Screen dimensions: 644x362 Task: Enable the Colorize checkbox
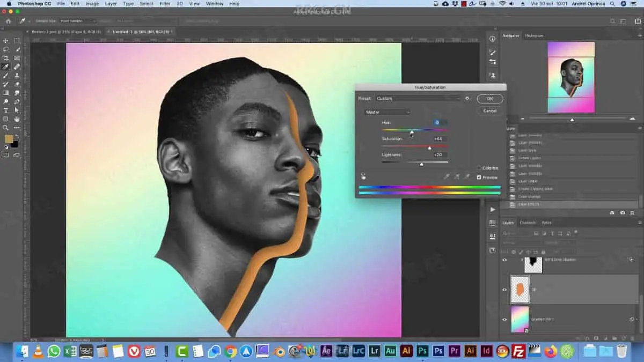(479, 168)
